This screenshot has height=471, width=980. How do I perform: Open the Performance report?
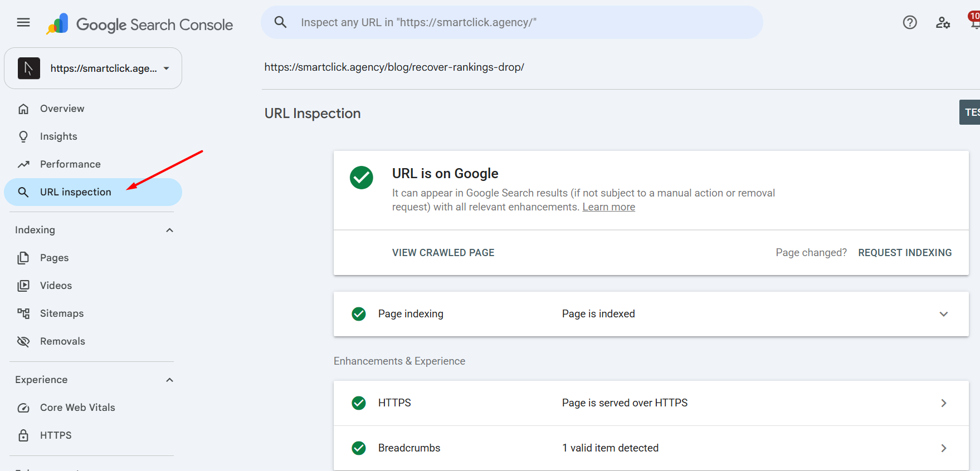[x=93, y=164]
